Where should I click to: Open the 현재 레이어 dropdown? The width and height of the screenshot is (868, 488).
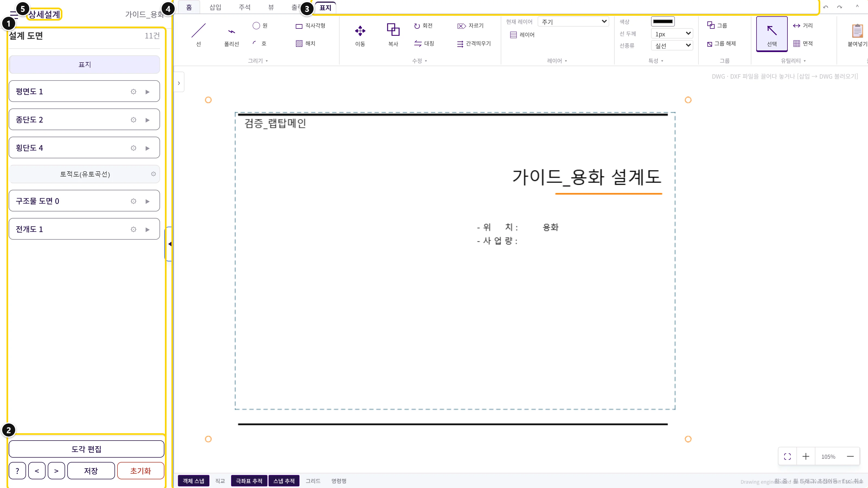point(573,22)
